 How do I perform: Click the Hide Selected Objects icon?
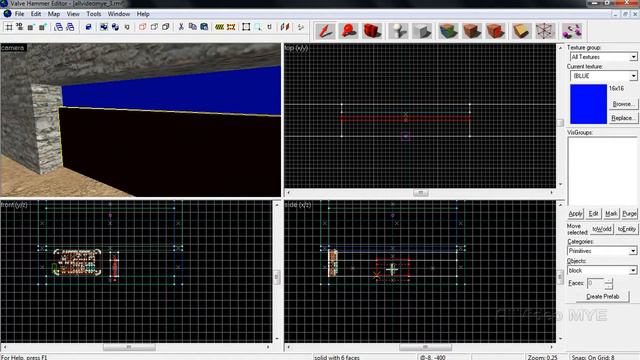click(142, 27)
